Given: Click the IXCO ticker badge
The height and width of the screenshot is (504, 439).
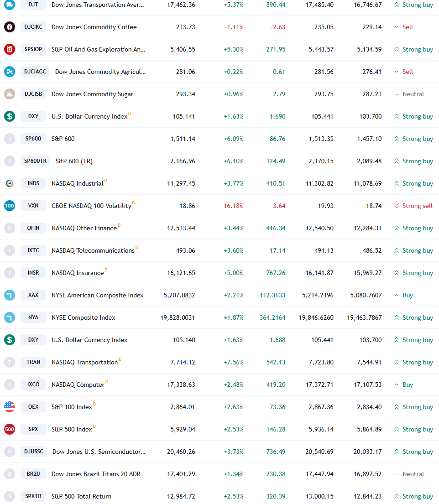Looking at the screenshot, I should point(33,384).
